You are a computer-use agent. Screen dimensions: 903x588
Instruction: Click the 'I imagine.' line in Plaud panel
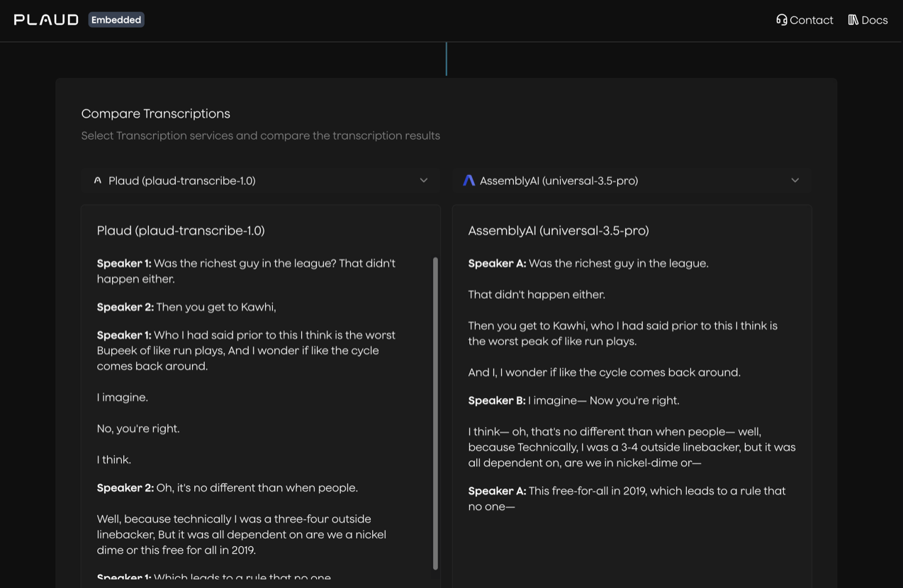pos(123,397)
